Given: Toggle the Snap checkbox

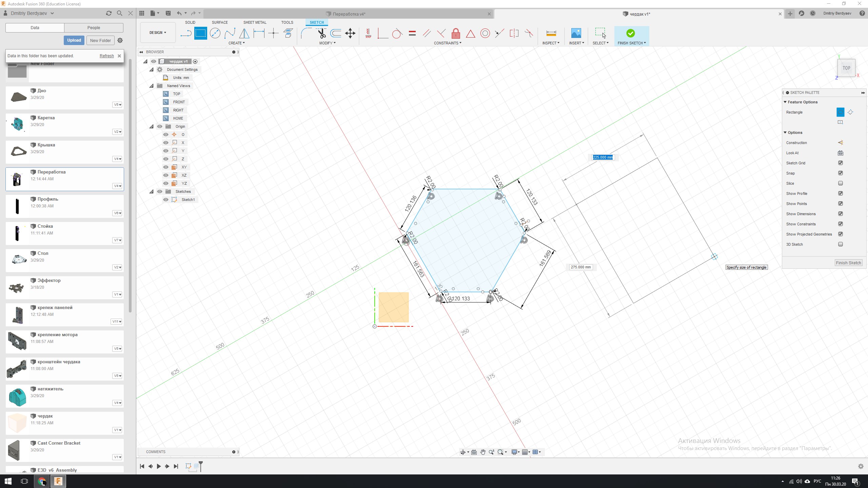Looking at the screenshot, I should coord(841,173).
